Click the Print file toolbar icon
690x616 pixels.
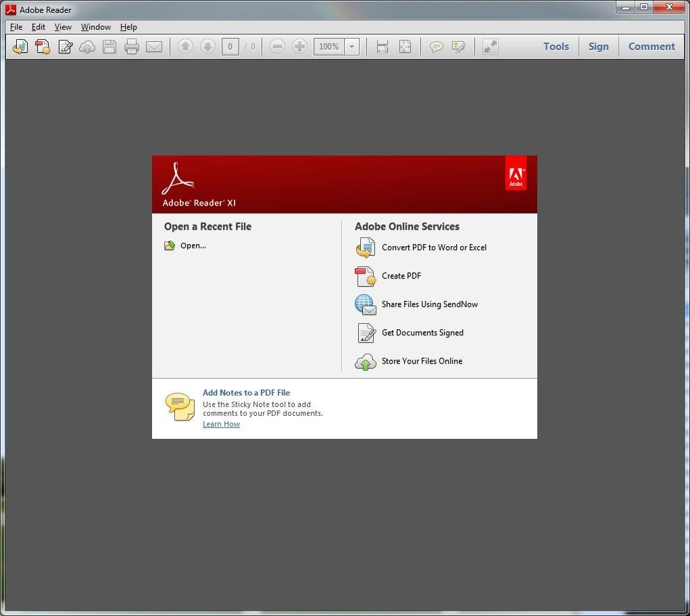[132, 47]
